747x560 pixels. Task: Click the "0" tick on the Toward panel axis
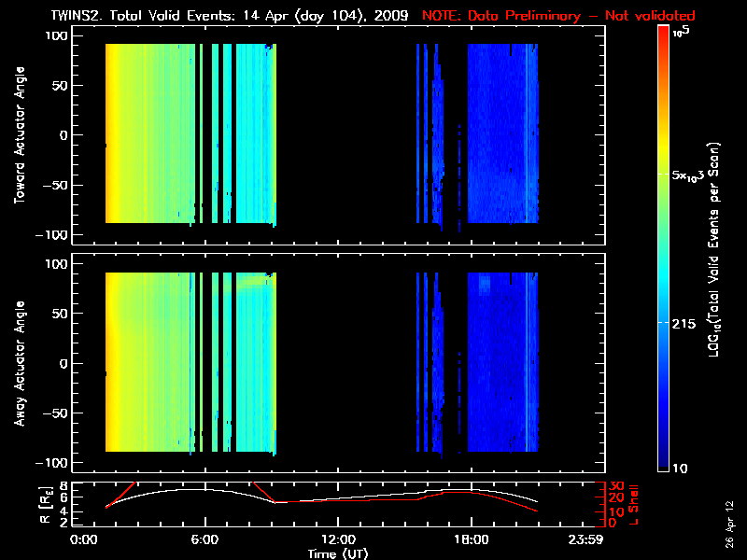[63, 135]
